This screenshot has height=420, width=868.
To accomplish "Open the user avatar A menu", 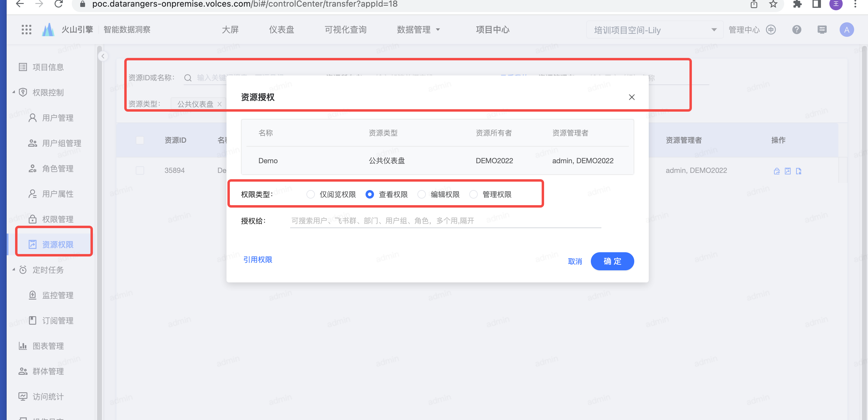I will pos(846,30).
